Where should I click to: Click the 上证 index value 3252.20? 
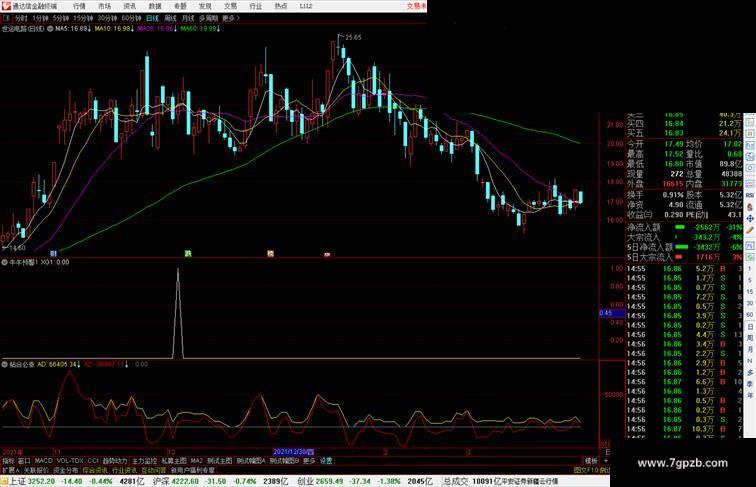tap(41, 481)
